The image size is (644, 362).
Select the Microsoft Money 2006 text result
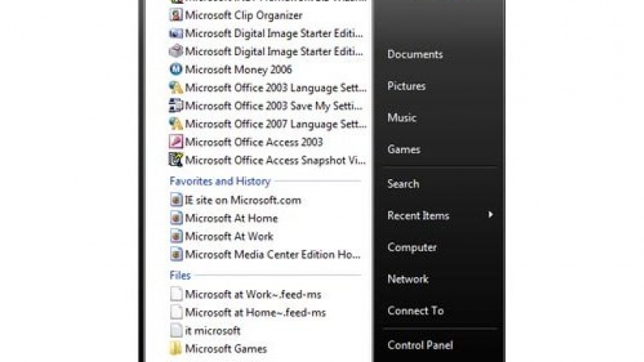[x=238, y=69]
